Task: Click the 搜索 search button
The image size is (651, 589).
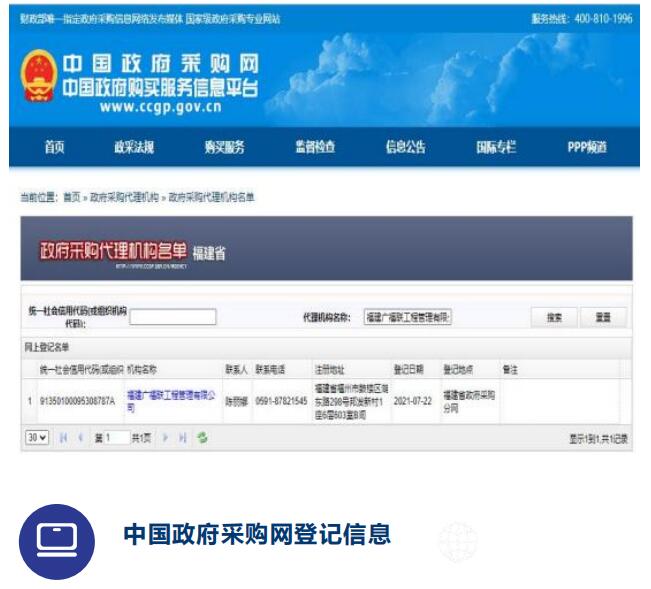Action: (x=554, y=318)
